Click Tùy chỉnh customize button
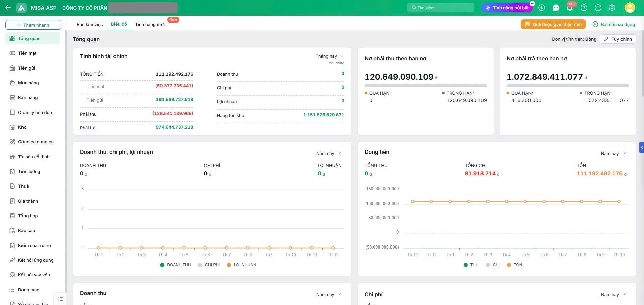 tap(618, 39)
